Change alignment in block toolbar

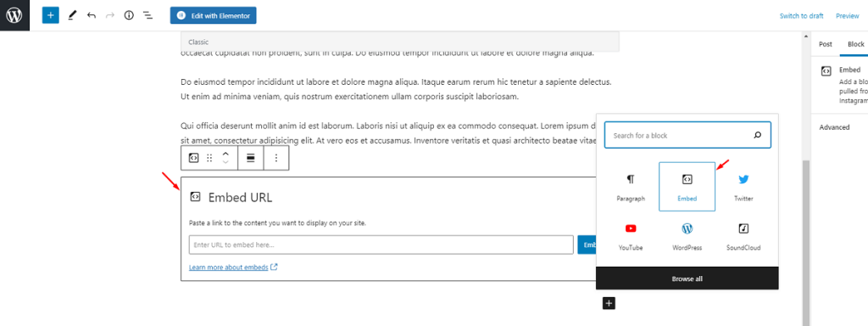click(251, 158)
